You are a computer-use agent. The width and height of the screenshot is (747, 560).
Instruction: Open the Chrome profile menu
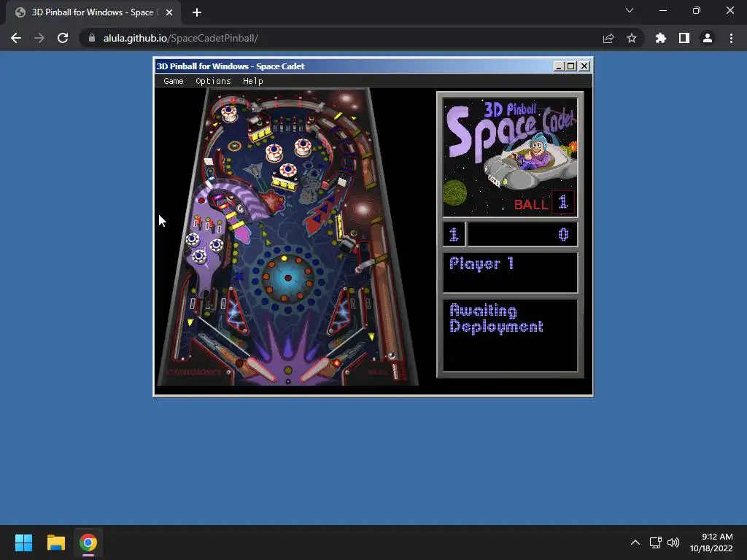click(x=708, y=38)
